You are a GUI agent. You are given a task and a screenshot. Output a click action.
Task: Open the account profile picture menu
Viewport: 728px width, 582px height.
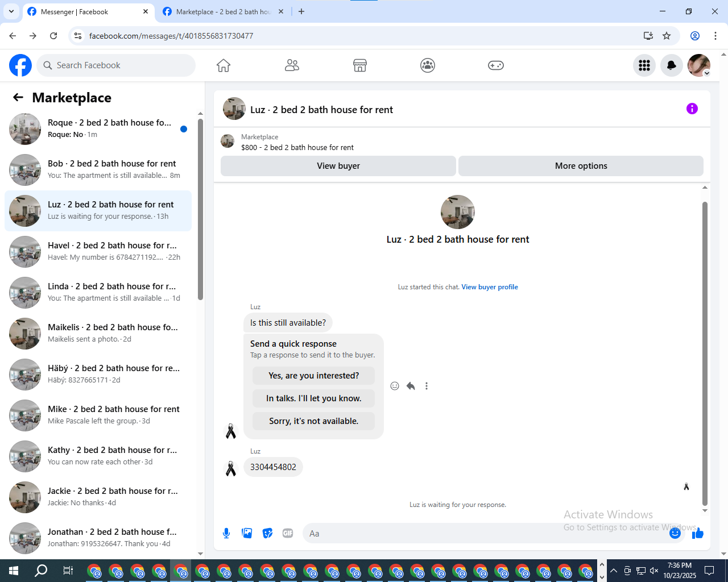[699, 65]
